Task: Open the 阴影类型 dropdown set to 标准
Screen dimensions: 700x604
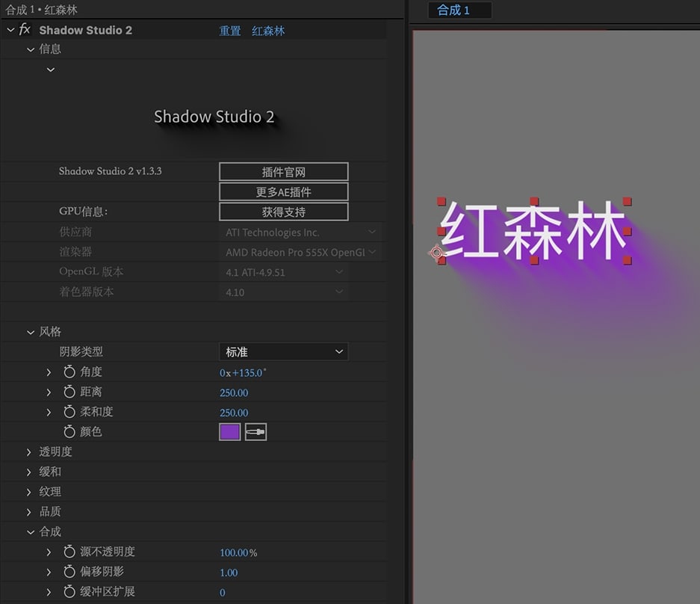Action: coord(283,351)
